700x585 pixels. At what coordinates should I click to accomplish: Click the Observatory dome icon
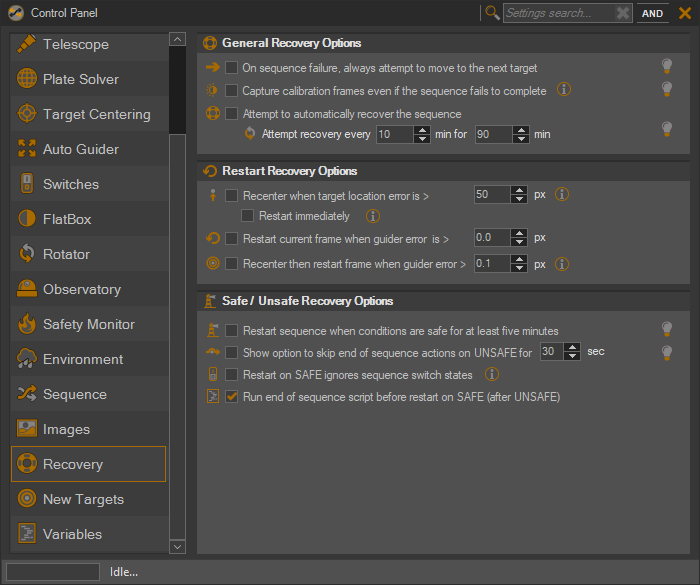tap(27, 288)
